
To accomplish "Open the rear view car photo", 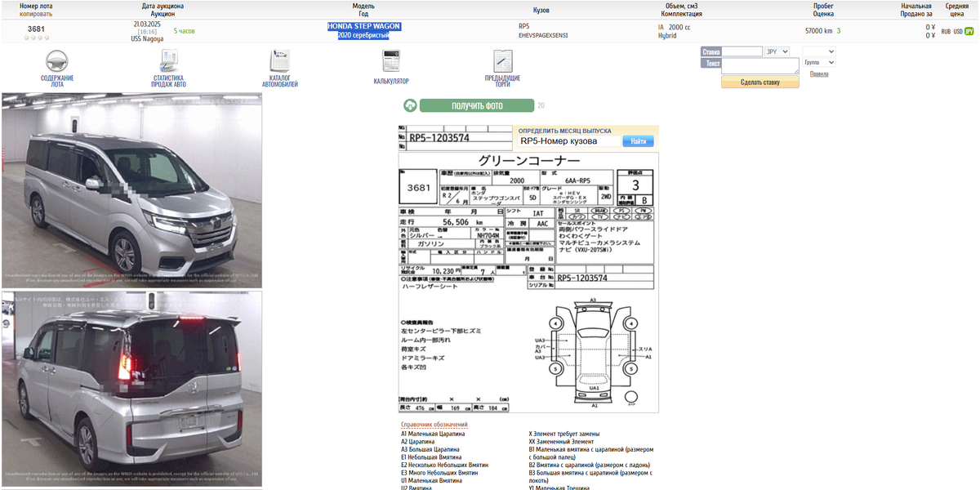I will [131, 389].
